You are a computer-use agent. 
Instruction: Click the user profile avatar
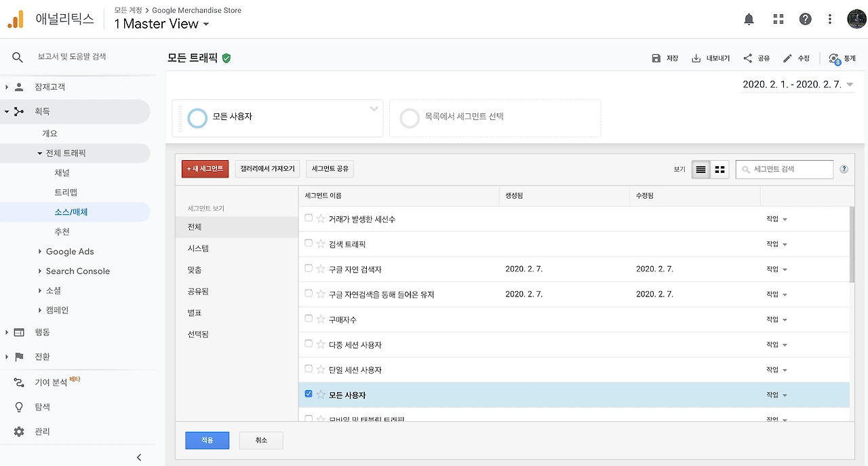(856, 19)
